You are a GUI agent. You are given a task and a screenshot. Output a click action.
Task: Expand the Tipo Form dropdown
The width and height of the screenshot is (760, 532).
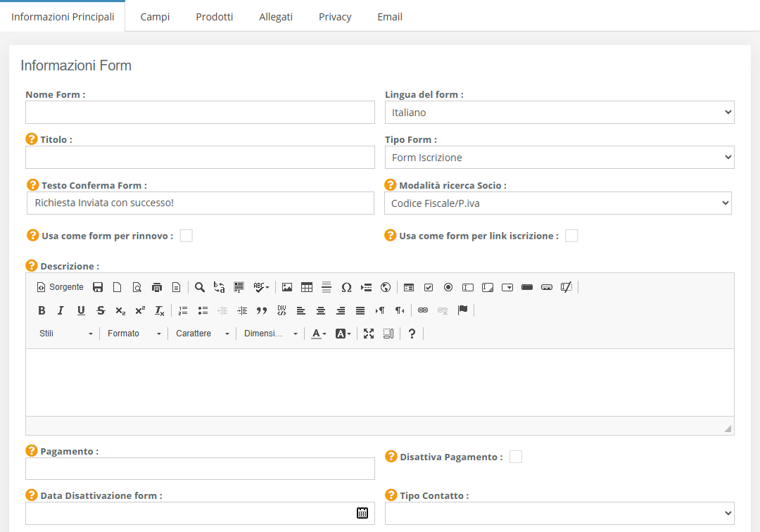[x=559, y=158]
